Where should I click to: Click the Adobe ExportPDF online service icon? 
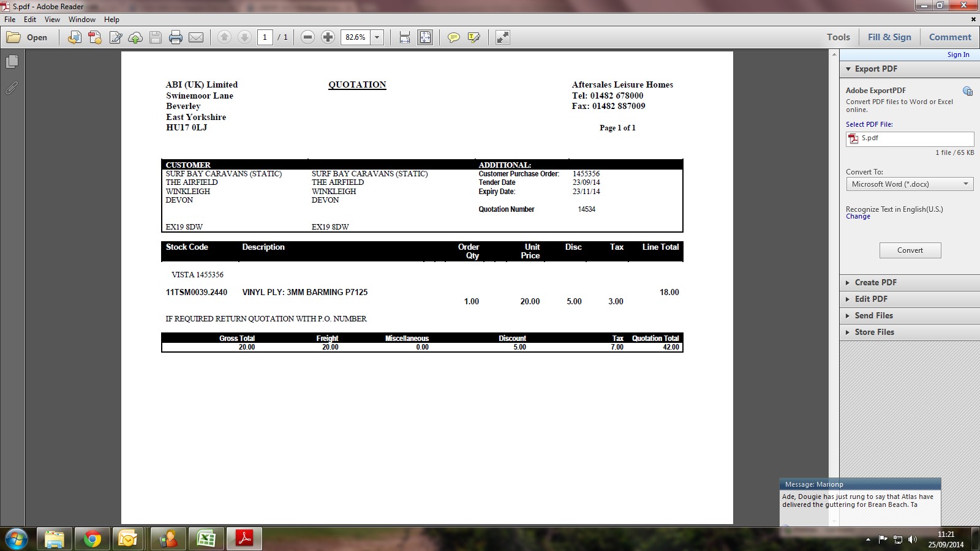[x=968, y=91]
